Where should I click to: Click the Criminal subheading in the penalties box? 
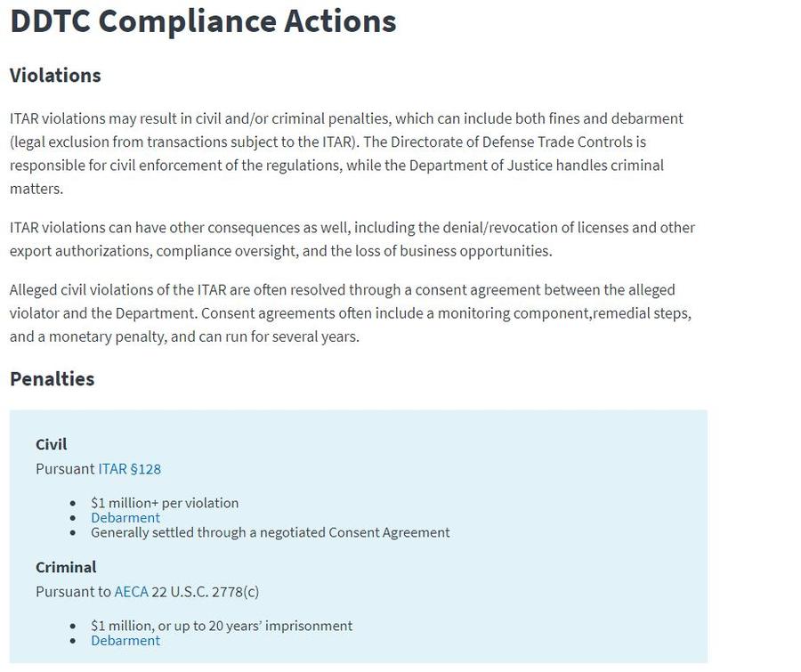[66, 567]
